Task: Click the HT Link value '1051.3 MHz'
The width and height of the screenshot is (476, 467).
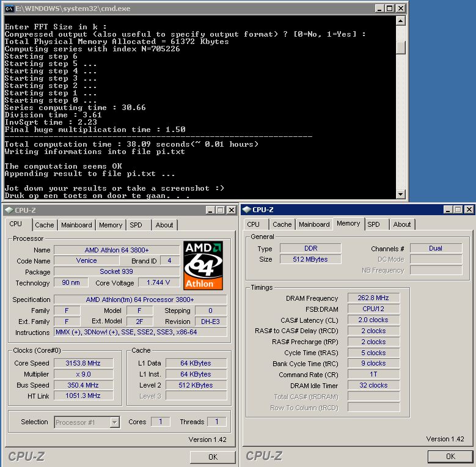Action: (x=84, y=395)
